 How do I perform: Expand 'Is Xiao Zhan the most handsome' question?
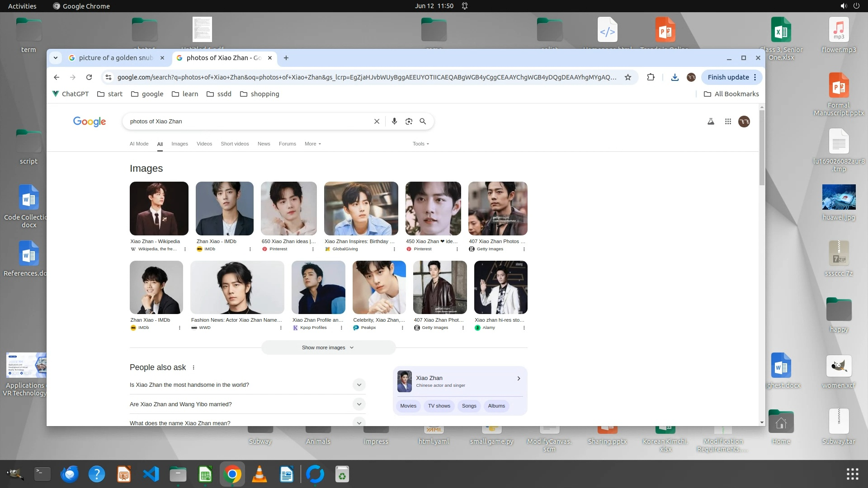[359, 385]
